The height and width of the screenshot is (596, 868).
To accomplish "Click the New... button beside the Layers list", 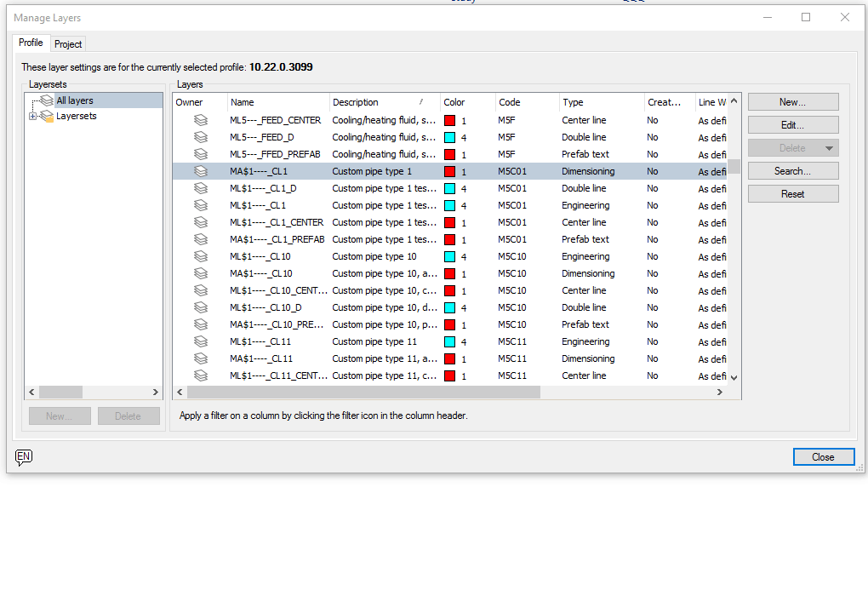I will pos(793,102).
